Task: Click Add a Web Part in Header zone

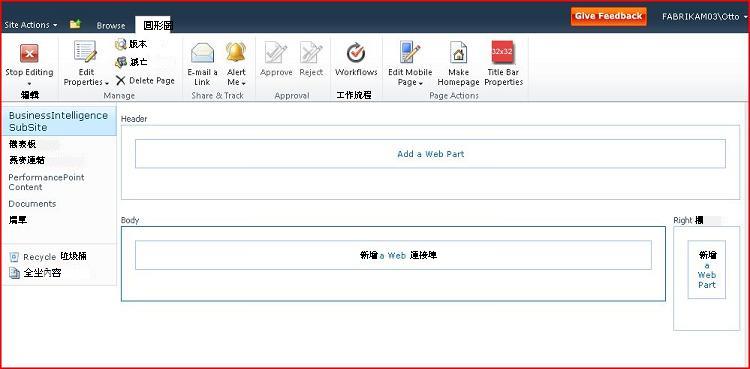Action: pos(430,154)
